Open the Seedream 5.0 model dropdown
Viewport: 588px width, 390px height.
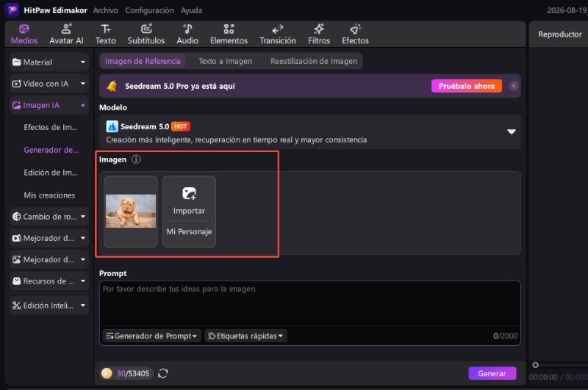(511, 131)
